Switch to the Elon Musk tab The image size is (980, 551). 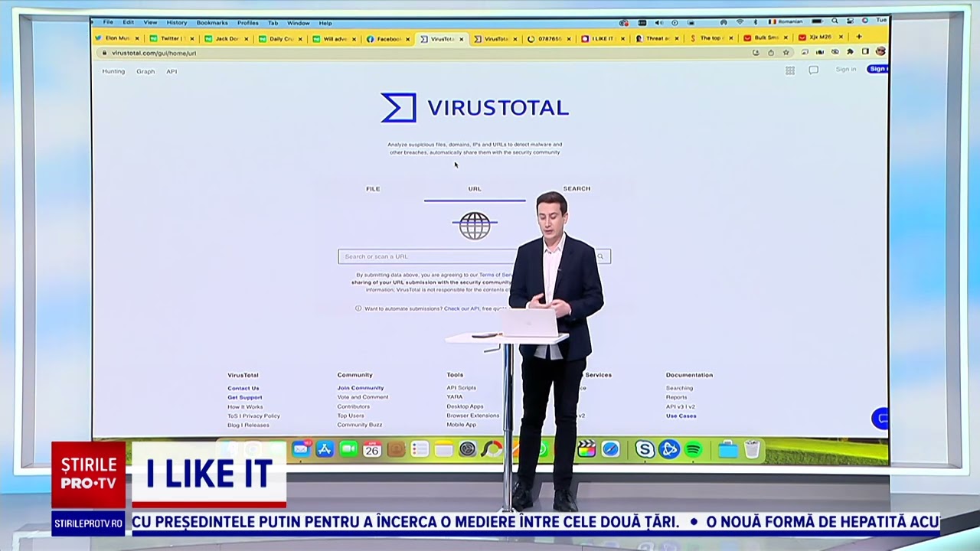click(117, 38)
